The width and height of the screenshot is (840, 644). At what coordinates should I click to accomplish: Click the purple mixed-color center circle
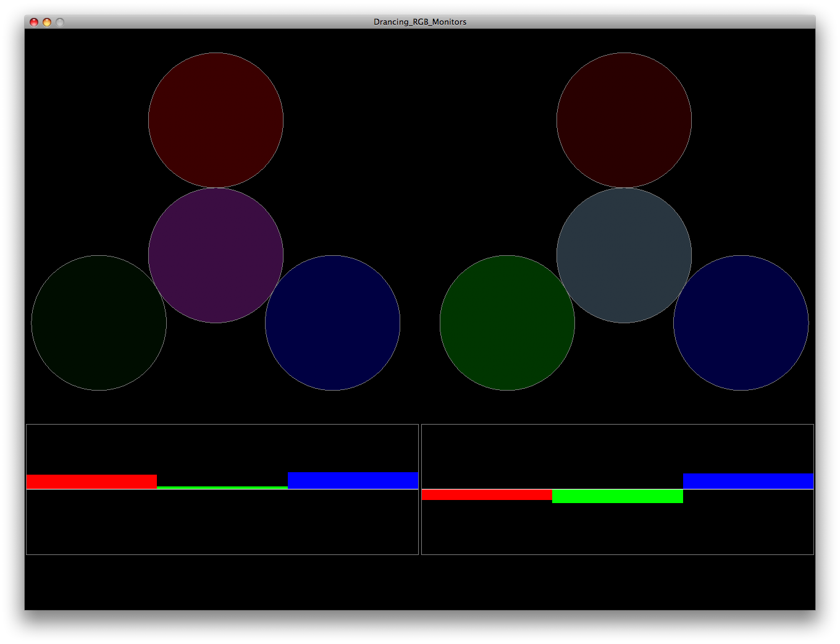[x=216, y=255]
